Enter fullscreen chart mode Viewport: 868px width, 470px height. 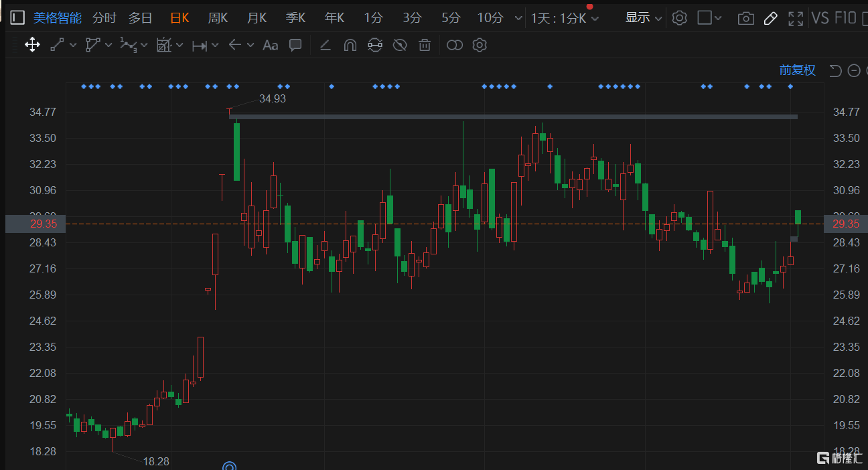coord(796,19)
